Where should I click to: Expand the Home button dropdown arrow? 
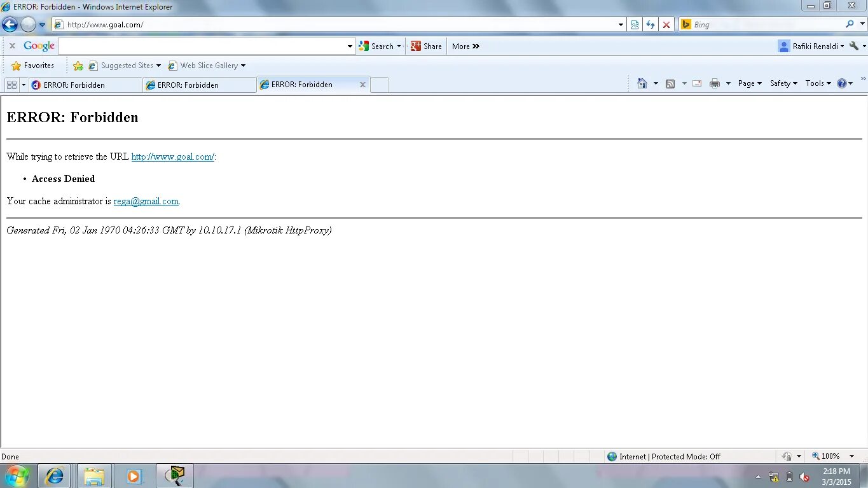pos(656,83)
